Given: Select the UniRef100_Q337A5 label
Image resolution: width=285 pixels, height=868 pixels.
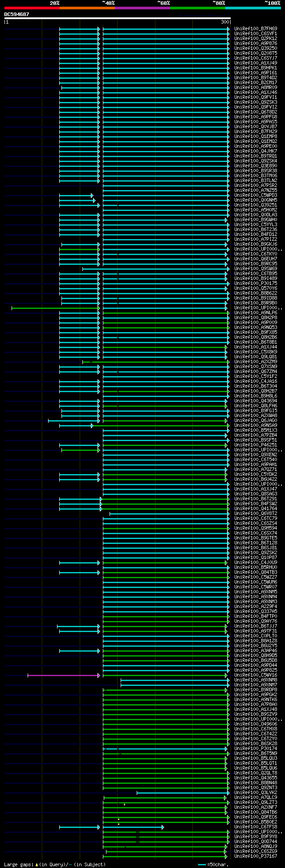Looking at the screenshot, I should (x=256, y=611).
